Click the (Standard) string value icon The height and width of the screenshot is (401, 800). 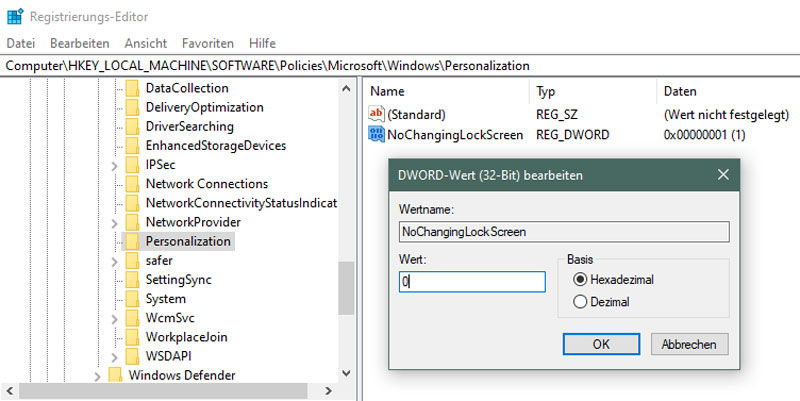point(376,114)
